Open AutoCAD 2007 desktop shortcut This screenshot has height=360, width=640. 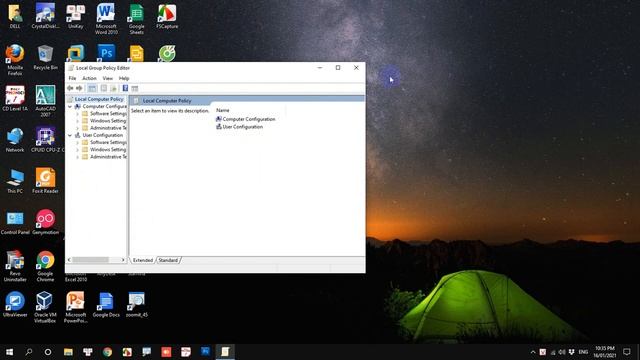[45, 101]
